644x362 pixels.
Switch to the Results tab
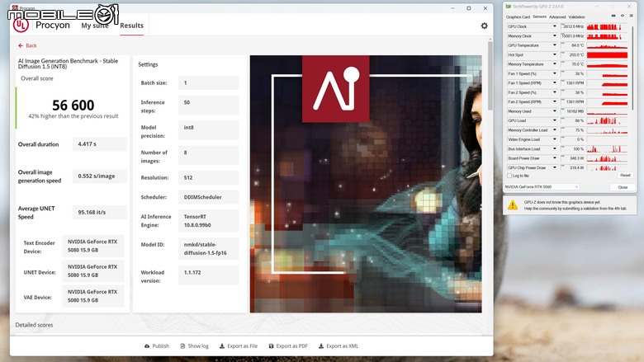tap(132, 26)
